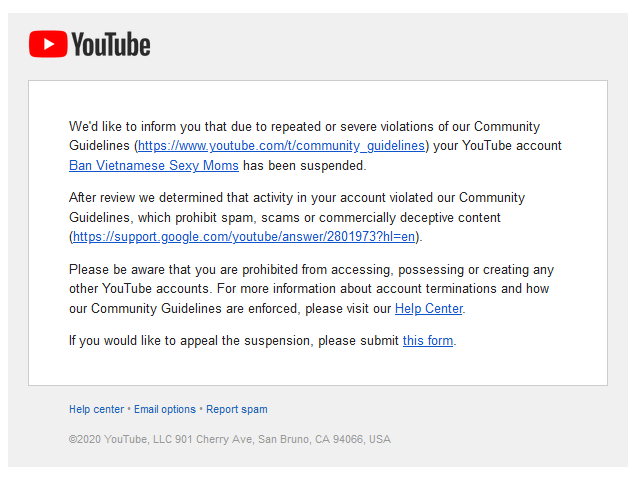Click the ©2020 YouTube, LLC copyright text
This screenshot has height=478, width=639.
point(230,439)
